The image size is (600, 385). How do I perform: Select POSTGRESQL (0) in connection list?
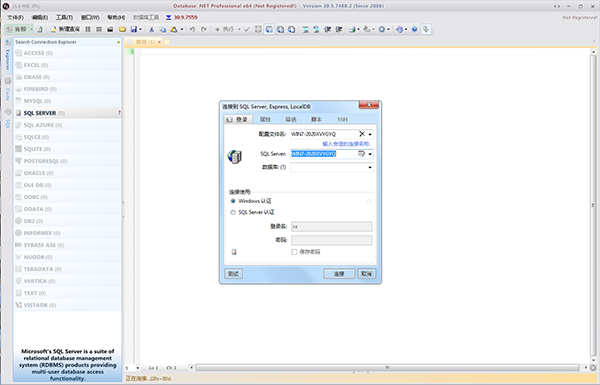point(67,161)
